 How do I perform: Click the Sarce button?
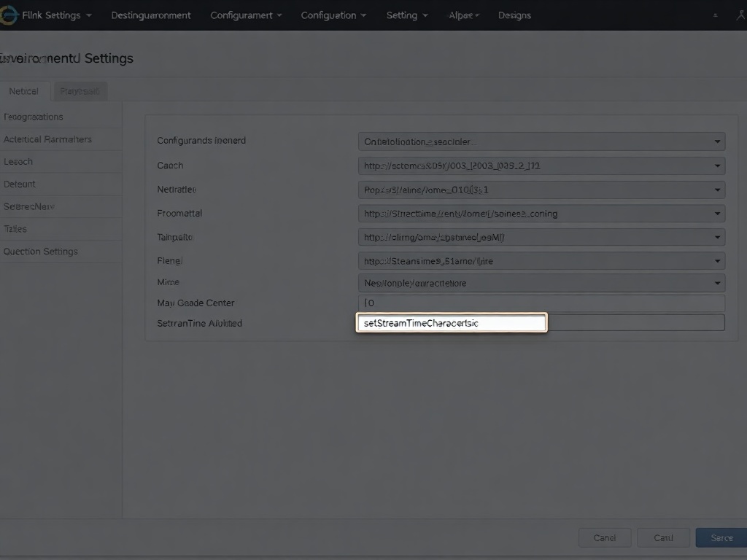click(721, 537)
